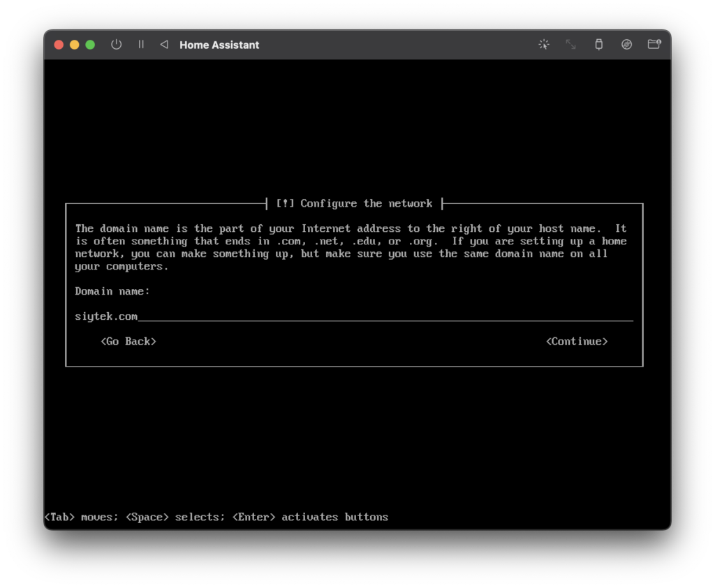
Task: Maximize window with the green button
Action: (90, 45)
